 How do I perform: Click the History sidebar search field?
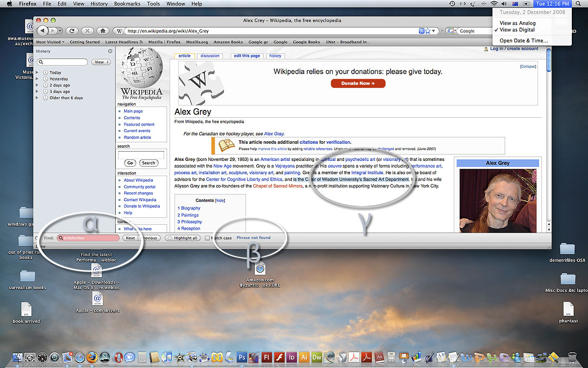click(63, 62)
